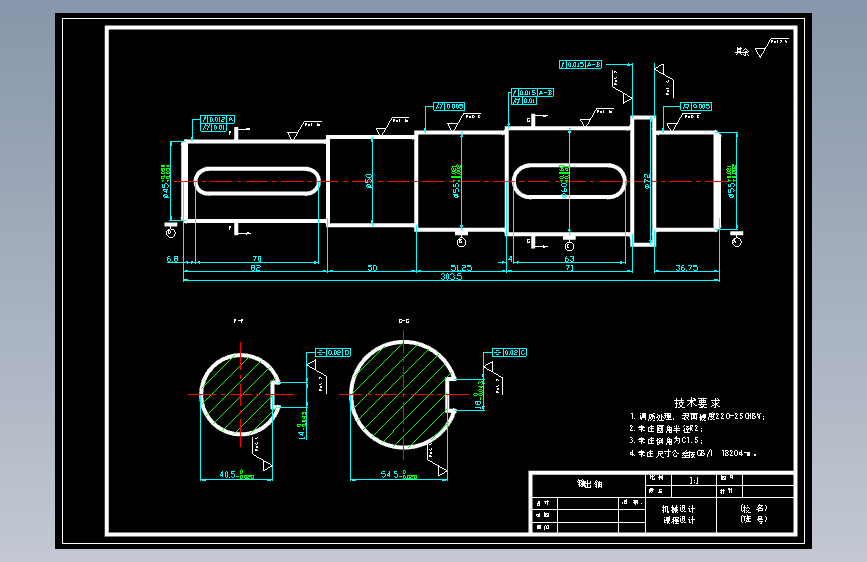This screenshot has width=867, height=562.
Task: Click the 6.8 offset dimension
Action: coord(173,259)
